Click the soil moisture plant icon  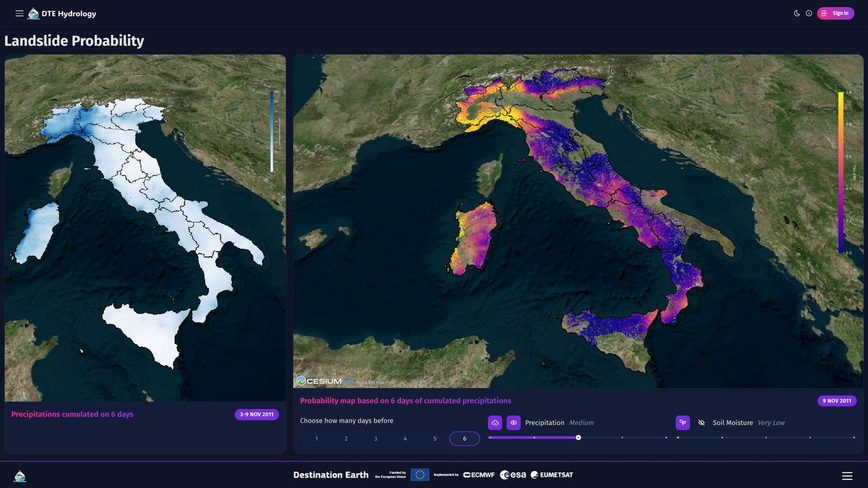click(682, 422)
